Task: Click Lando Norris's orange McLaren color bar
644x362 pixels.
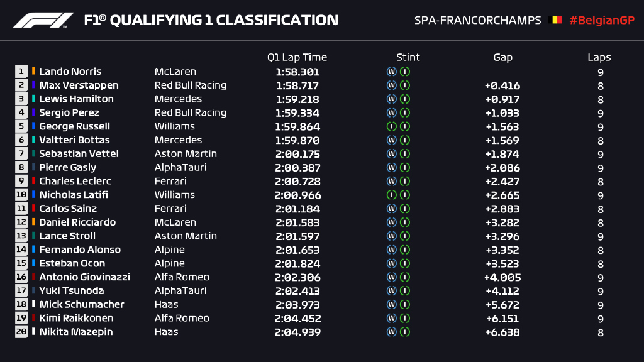Action: [x=33, y=72]
